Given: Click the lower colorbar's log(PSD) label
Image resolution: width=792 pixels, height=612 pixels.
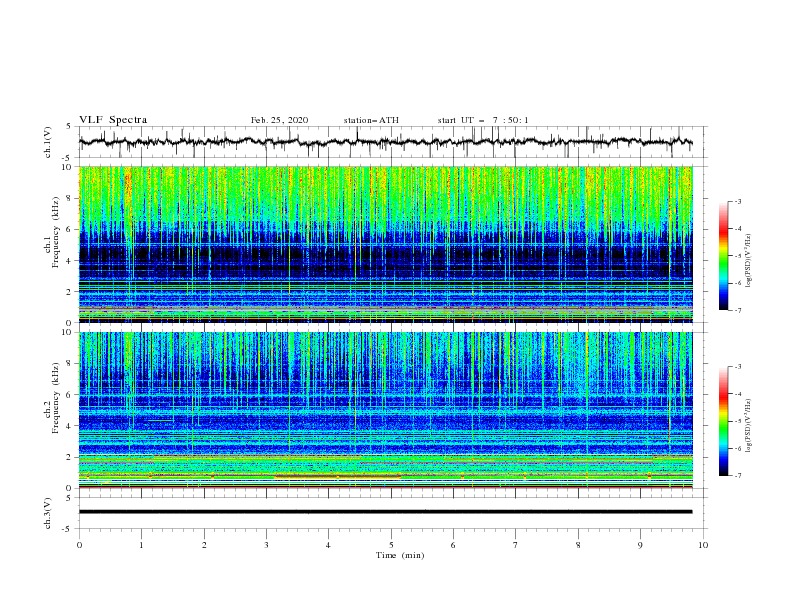Looking at the screenshot, I should point(748,425).
